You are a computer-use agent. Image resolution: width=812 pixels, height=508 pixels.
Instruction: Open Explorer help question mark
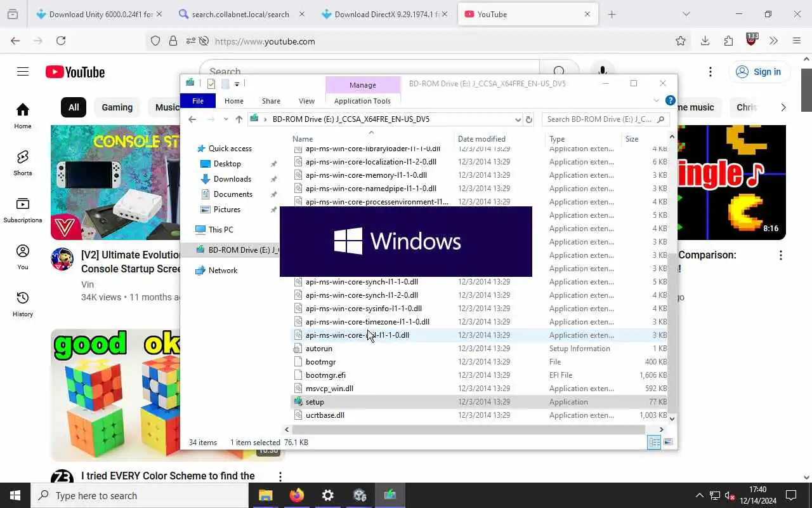(670, 101)
